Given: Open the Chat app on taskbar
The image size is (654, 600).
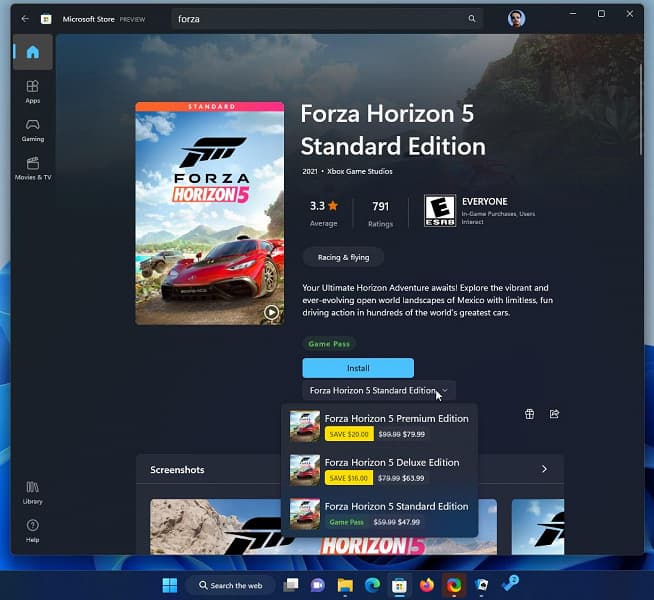Looking at the screenshot, I should 317,585.
